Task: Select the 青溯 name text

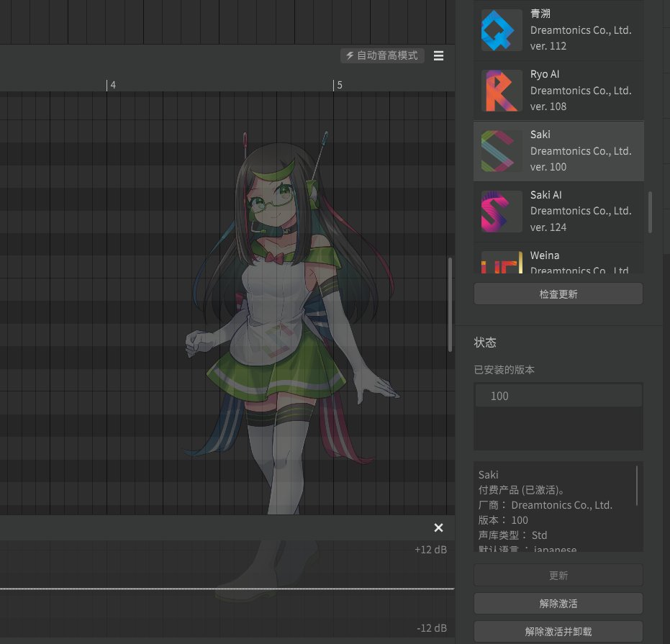Action: tap(540, 14)
